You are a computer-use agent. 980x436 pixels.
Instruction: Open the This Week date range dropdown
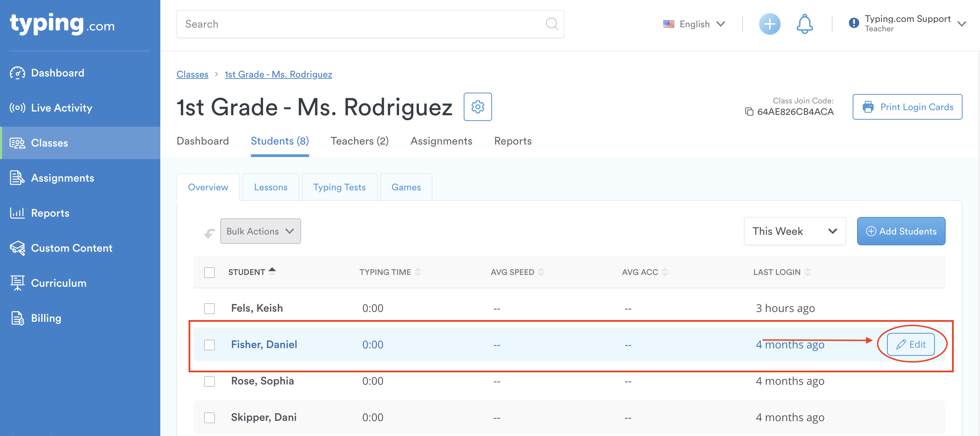point(794,231)
